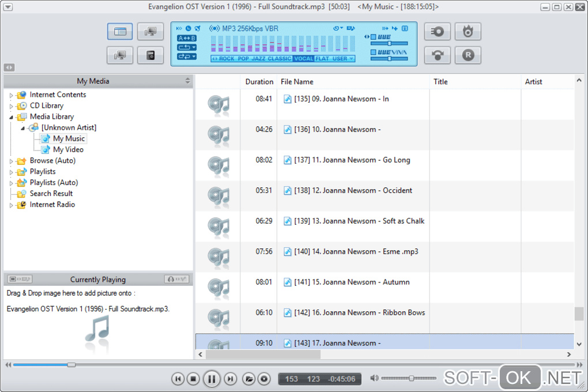The image size is (588, 392).
Task: Click the surround sound indicator icon
Action: [214, 28]
